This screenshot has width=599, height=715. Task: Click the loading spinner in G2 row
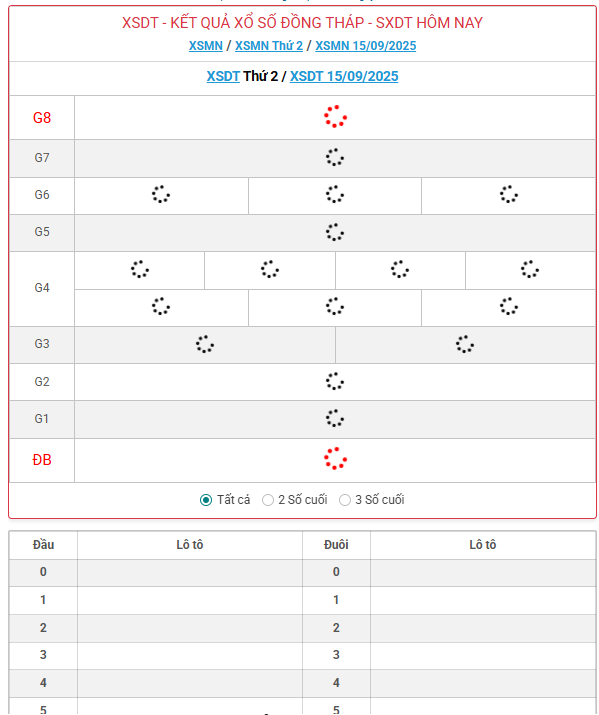(x=335, y=381)
